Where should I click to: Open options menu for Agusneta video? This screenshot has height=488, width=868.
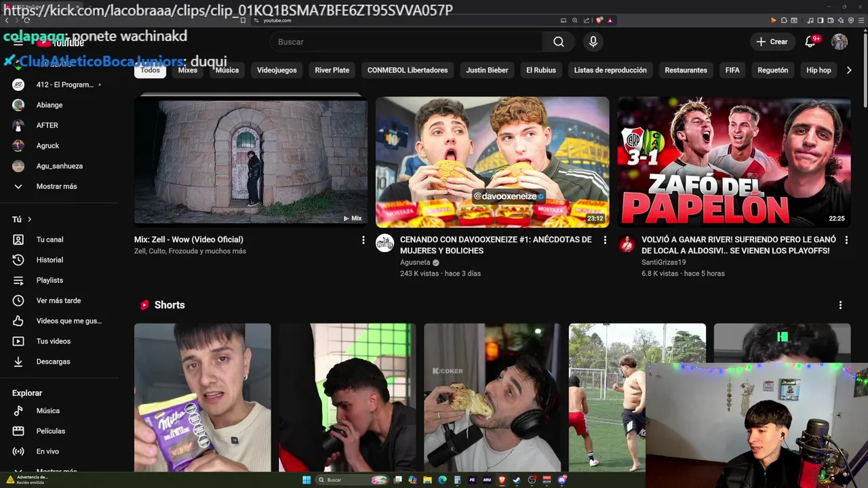coord(605,240)
